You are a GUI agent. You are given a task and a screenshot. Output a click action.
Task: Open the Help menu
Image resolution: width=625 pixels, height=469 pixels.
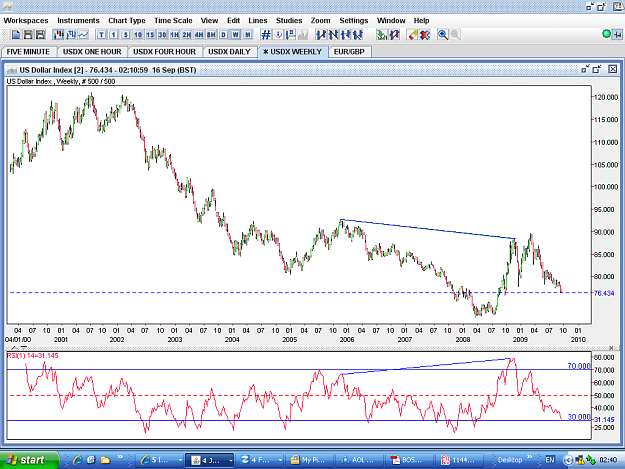pyautogui.click(x=421, y=20)
